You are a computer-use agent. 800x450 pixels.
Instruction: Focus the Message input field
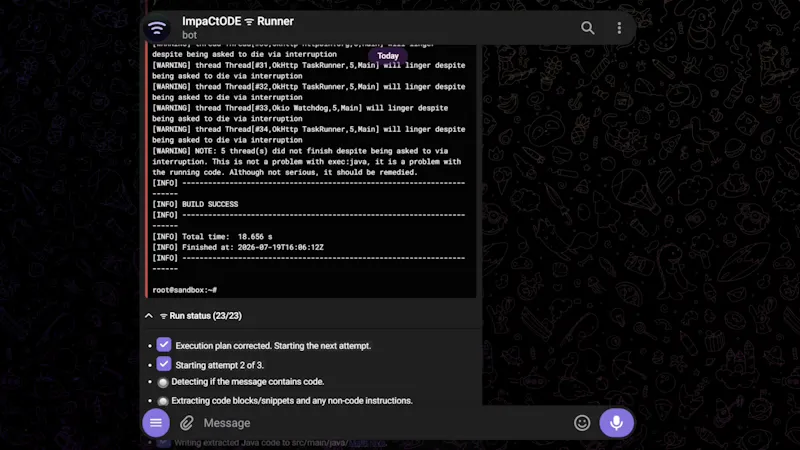383,422
